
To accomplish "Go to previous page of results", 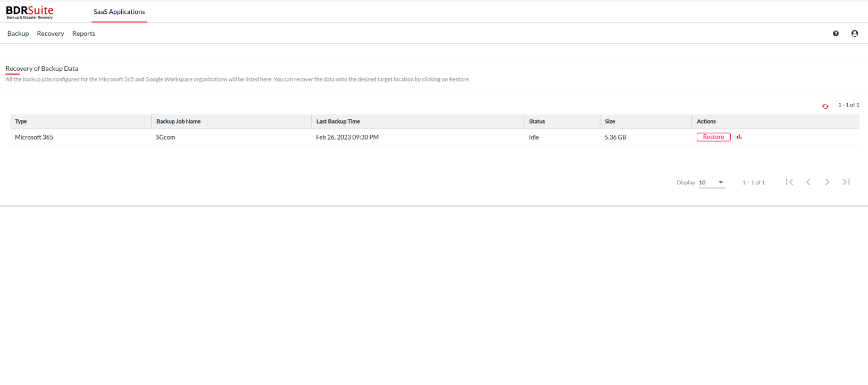I will (x=808, y=182).
